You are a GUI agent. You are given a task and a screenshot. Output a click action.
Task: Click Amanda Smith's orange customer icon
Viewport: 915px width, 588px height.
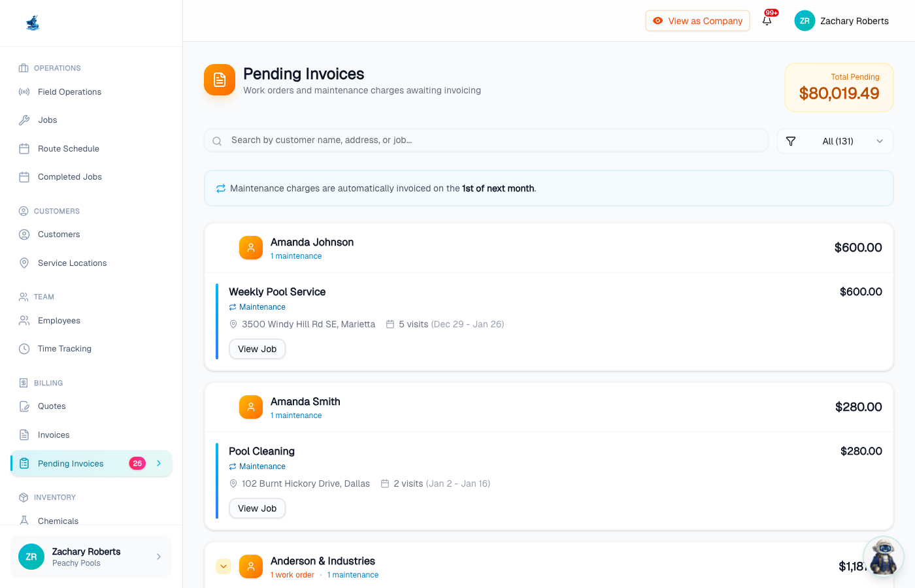coord(251,407)
